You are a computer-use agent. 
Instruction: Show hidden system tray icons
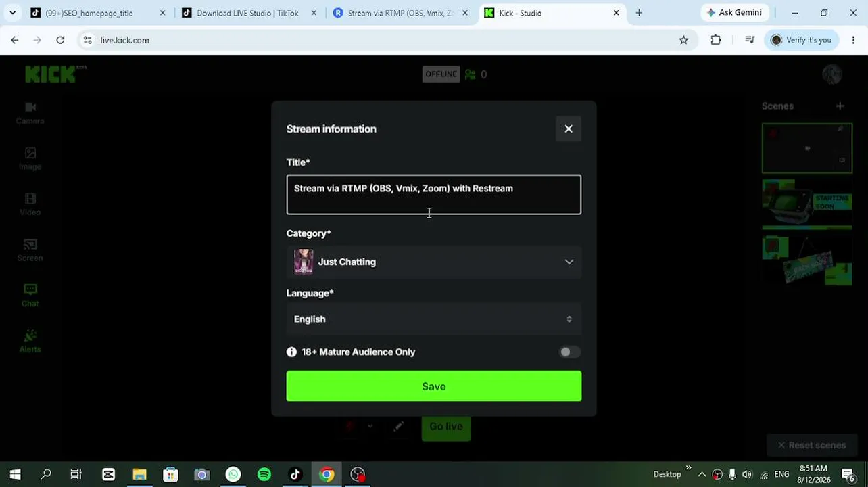point(702,474)
